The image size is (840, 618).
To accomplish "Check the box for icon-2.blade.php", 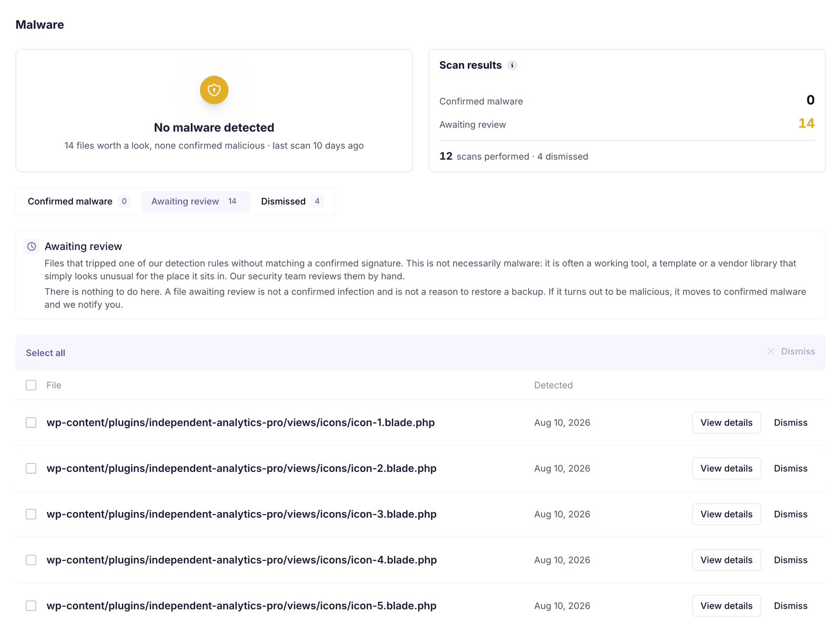I will [31, 468].
